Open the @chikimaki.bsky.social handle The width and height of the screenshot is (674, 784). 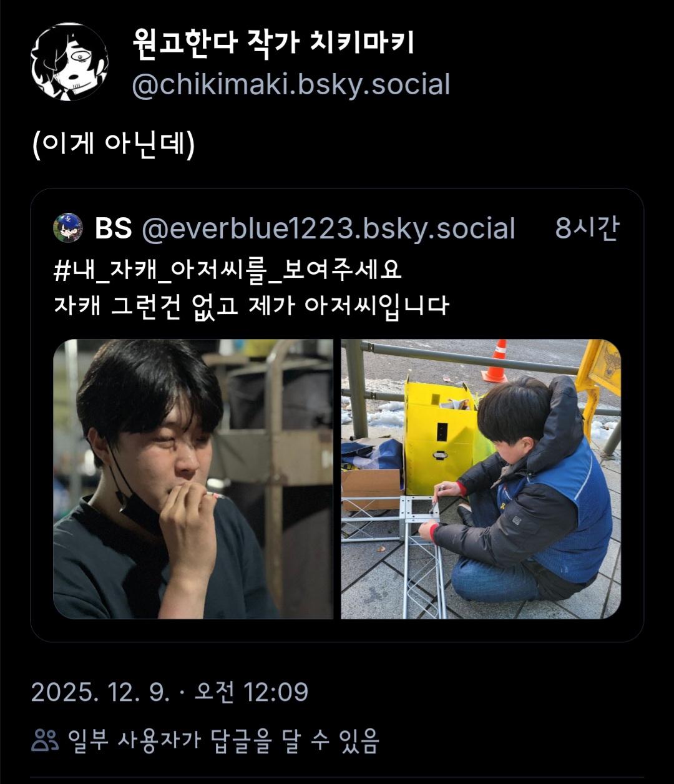coord(291,85)
